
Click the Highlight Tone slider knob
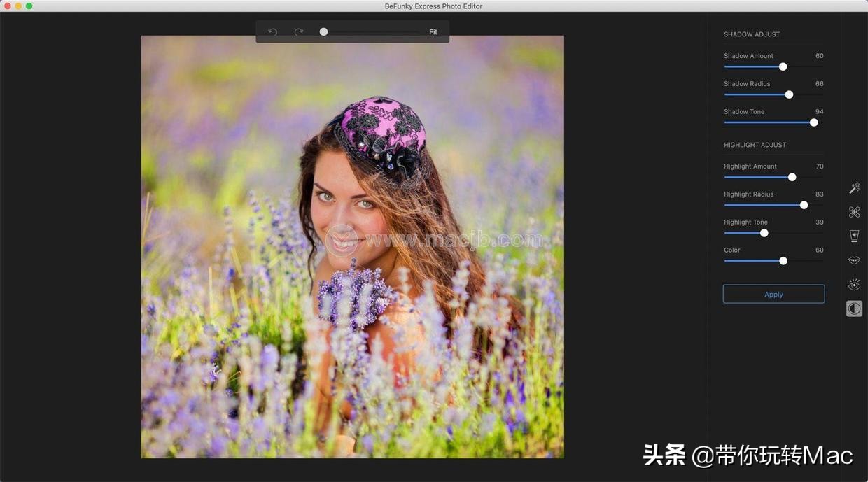point(764,233)
